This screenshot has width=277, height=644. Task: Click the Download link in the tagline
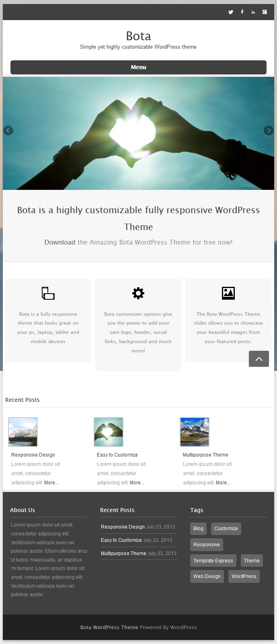click(60, 242)
